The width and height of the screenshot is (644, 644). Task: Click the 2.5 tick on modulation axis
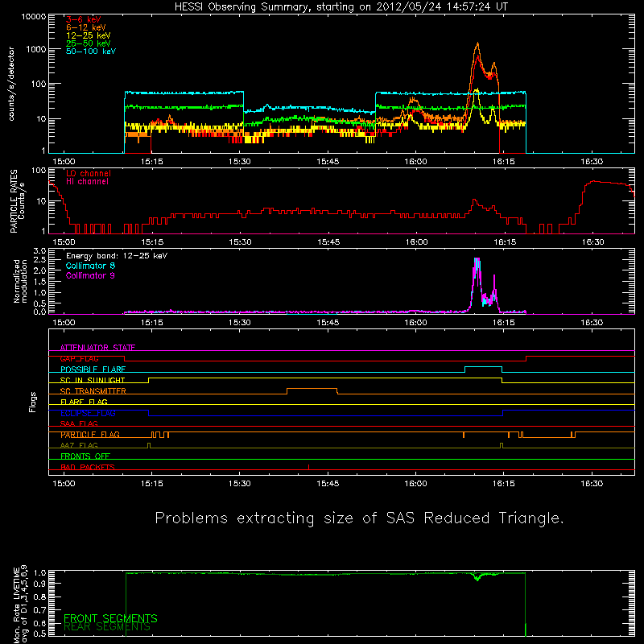(x=39, y=260)
